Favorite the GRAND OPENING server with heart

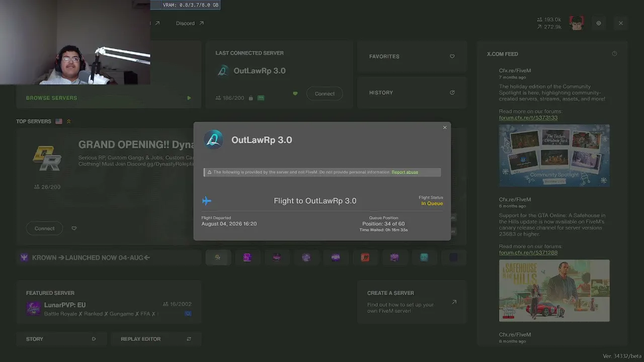pyautogui.click(x=74, y=228)
